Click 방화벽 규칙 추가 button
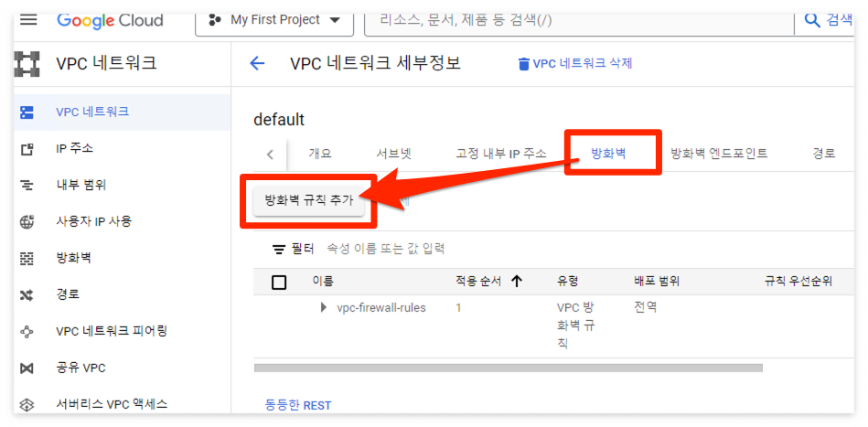This screenshot has height=427, width=868. point(309,201)
